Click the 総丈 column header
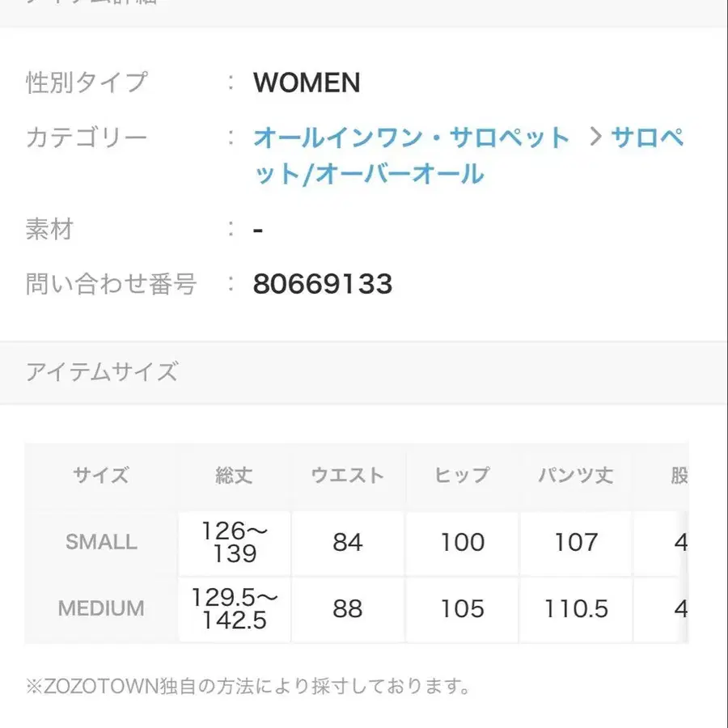This screenshot has height=728, width=728. tap(235, 476)
